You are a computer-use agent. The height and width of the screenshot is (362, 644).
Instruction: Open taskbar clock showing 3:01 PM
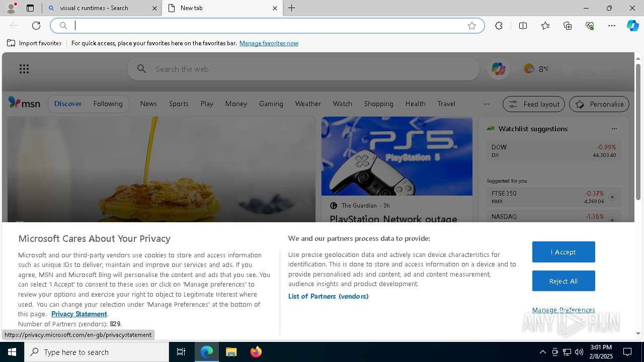click(601, 352)
